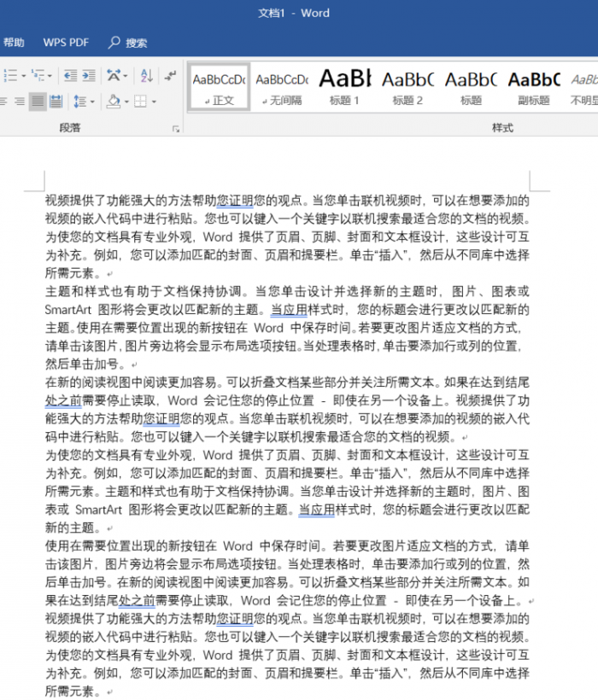Open the 帮助 tab
Image resolution: width=598 pixels, height=700 pixels.
click(x=14, y=43)
